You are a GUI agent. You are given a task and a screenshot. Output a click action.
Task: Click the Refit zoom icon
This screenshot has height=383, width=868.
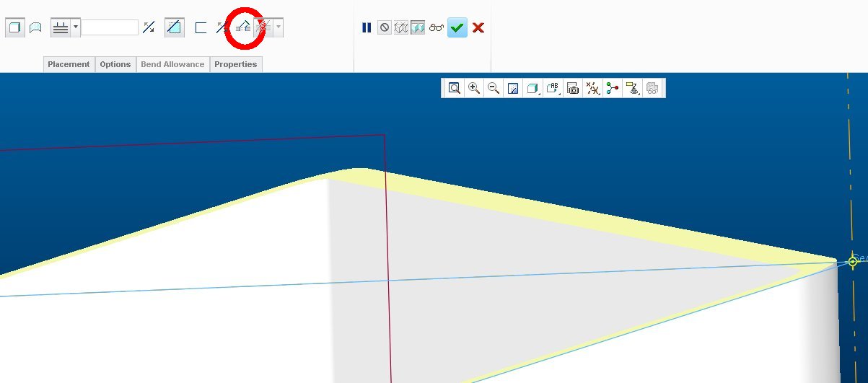tap(454, 88)
